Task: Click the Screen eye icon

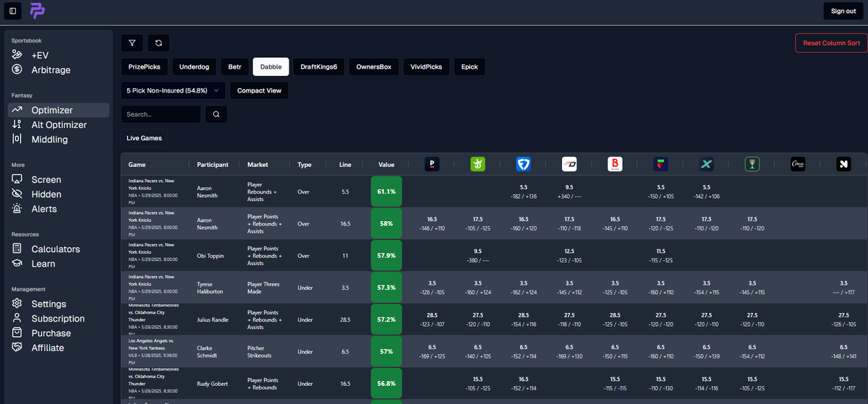Action: click(x=17, y=179)
